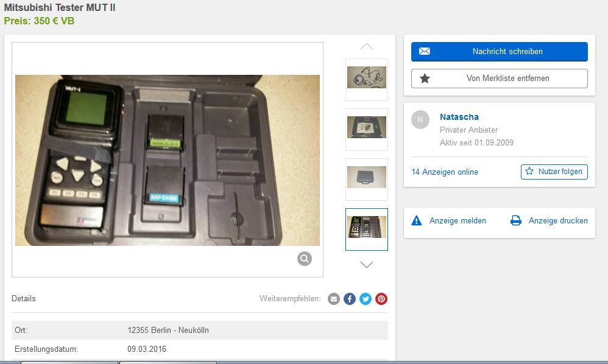Toggle Nutzer folgen button
608x364 pixels.
click(x=554, y=172)
